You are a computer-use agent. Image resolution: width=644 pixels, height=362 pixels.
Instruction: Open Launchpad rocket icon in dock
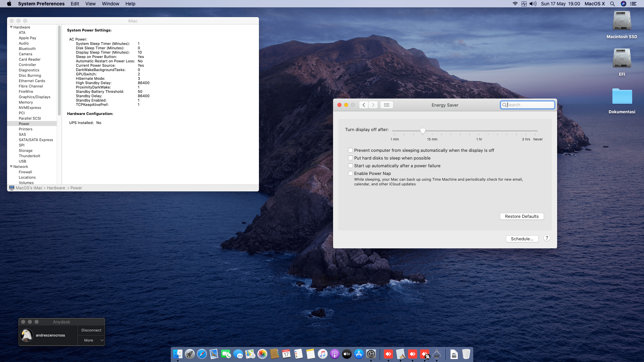[x=190, y=354]
